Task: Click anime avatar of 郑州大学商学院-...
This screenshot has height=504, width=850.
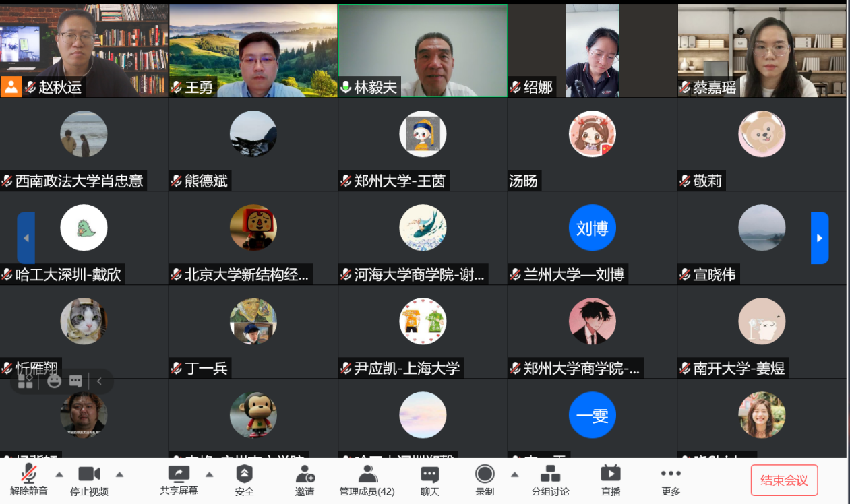Action: pyautogui.click(x=593, y=321)
